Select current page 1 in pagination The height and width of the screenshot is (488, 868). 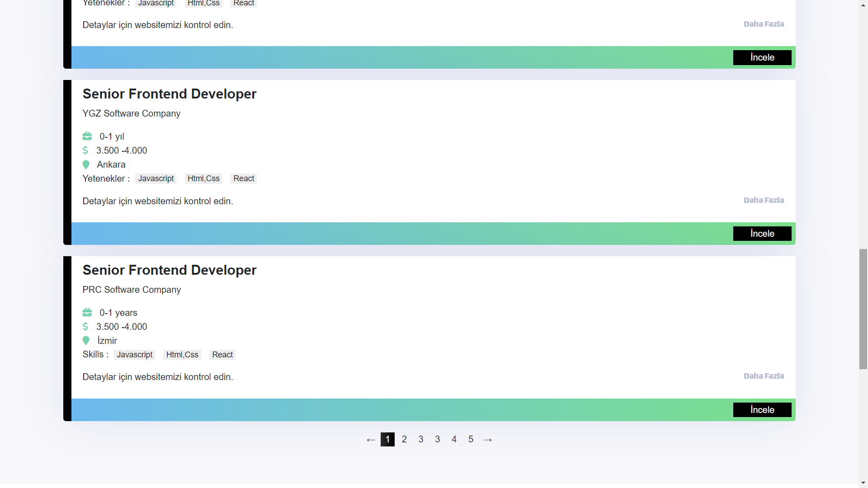387,439
